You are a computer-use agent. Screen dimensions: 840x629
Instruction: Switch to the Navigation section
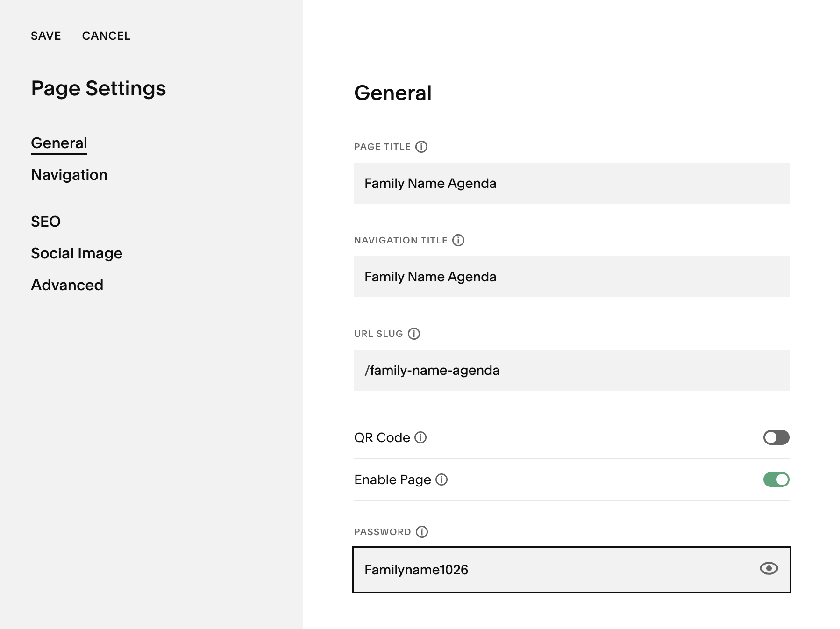(x=69, y=175)
